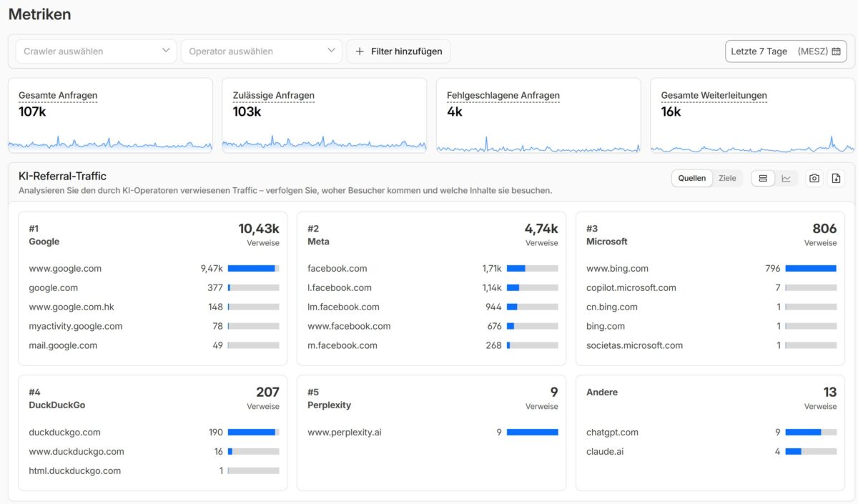
Task: Click the Fehlgeschlagene Anfragen sparkline chart
Action: (538, 144)
